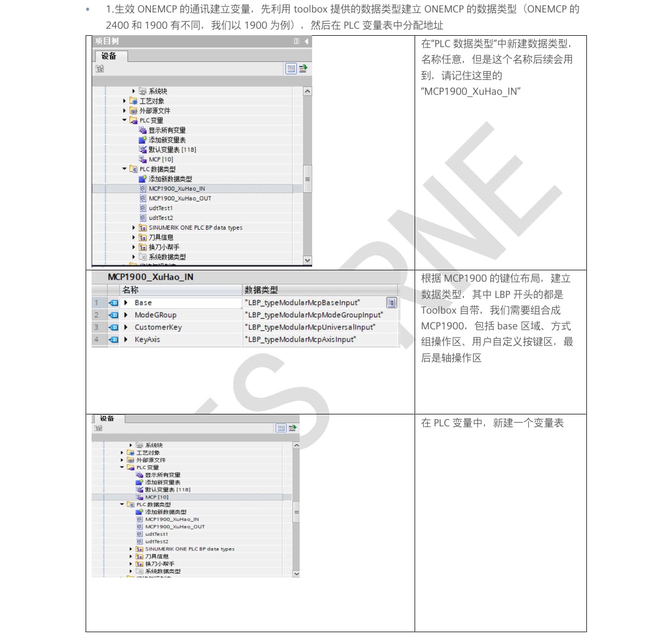
Task: Click the ModeGRoup name cell
Action: [181, 315]
